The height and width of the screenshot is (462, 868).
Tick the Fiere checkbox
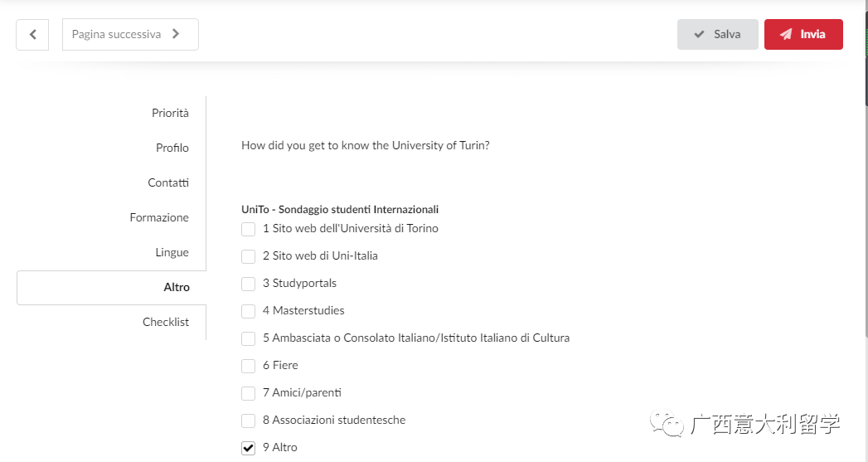tap(248, 366)
